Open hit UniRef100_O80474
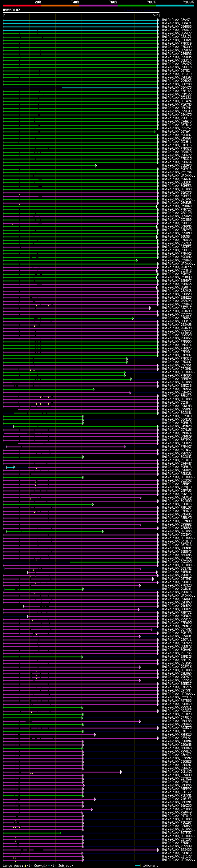The width and height of the screenshot is (197, 868). point(177,20)
